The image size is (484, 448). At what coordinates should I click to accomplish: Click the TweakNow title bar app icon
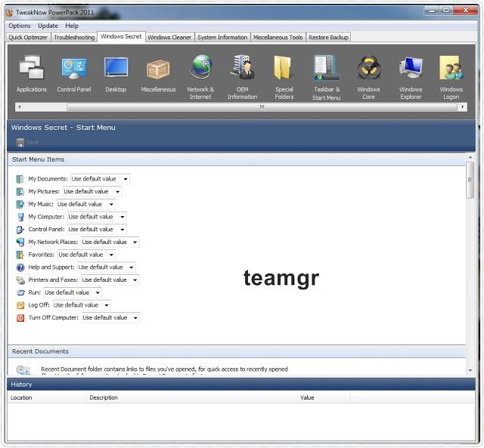(9, 13)
